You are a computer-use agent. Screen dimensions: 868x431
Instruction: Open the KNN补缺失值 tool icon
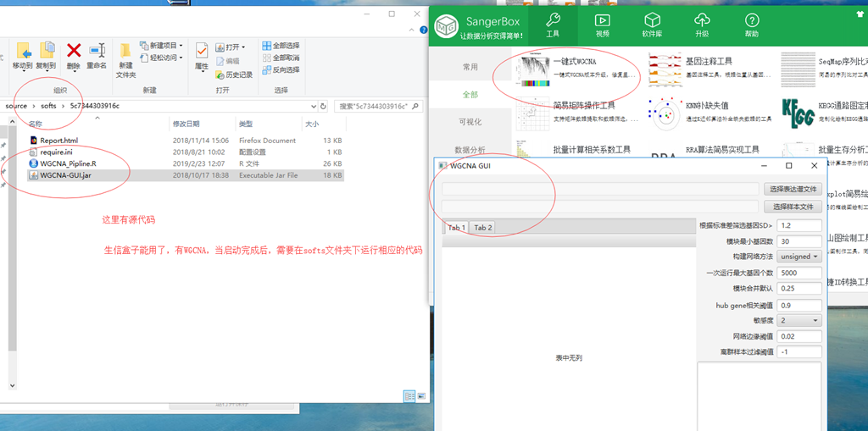click(x=665, y=114)
